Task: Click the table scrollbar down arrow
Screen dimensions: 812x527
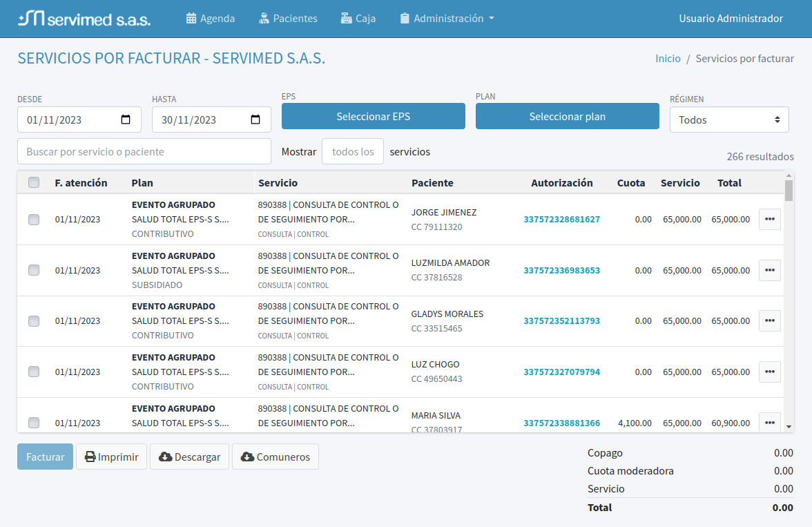Action: click(x=789, y=427)
